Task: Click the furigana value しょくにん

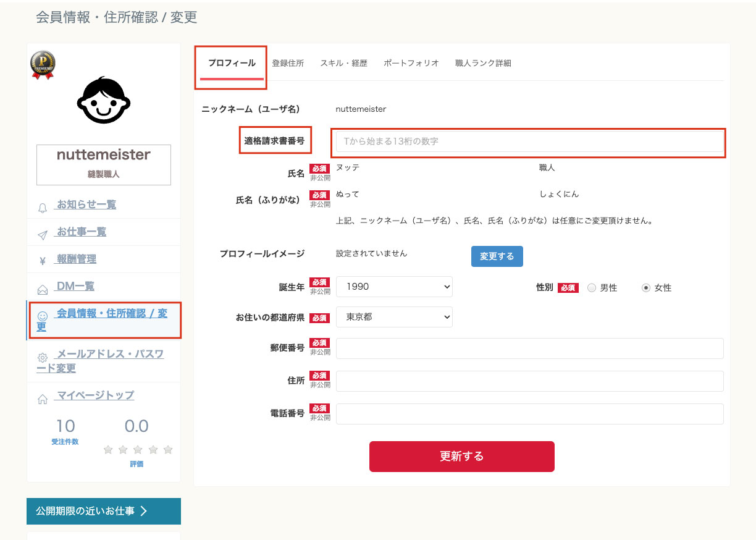Action: (x=559, y=194)
